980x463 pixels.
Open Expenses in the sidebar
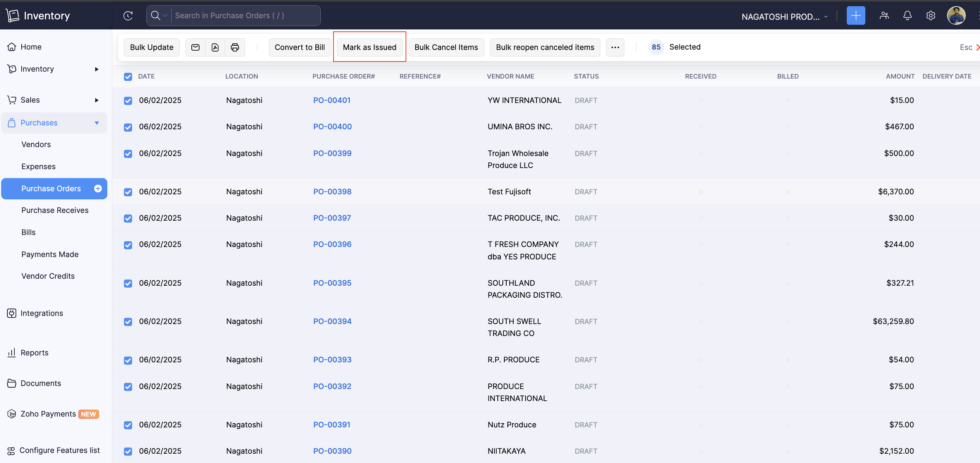click(38, 166)
